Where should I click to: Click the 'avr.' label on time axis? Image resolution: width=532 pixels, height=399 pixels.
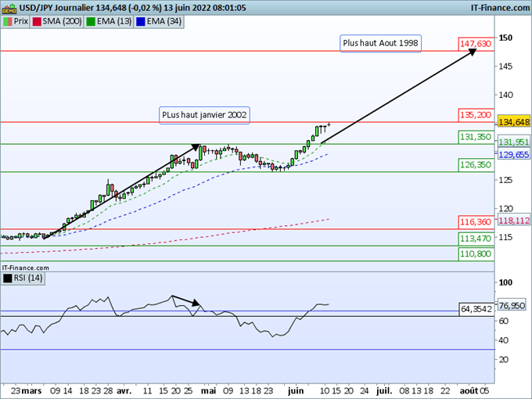click(x=124, y=391)
